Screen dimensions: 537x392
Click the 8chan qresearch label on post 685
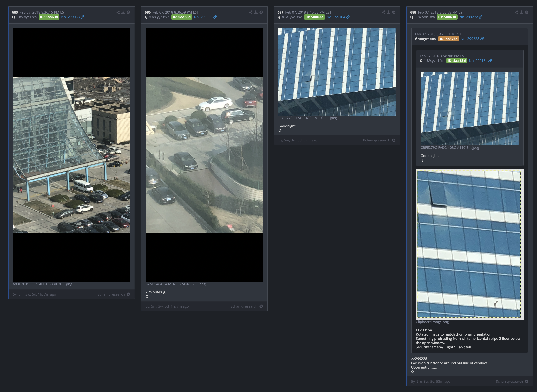[111, 294]
